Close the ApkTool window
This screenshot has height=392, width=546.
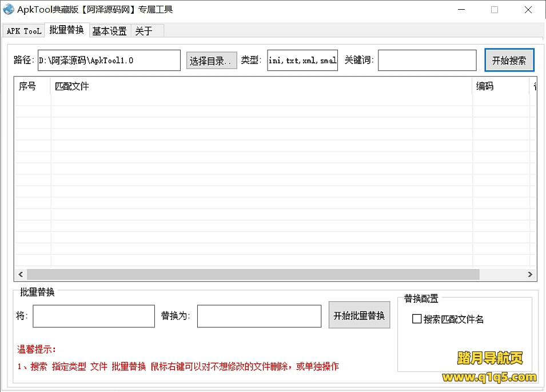point(528,10)
